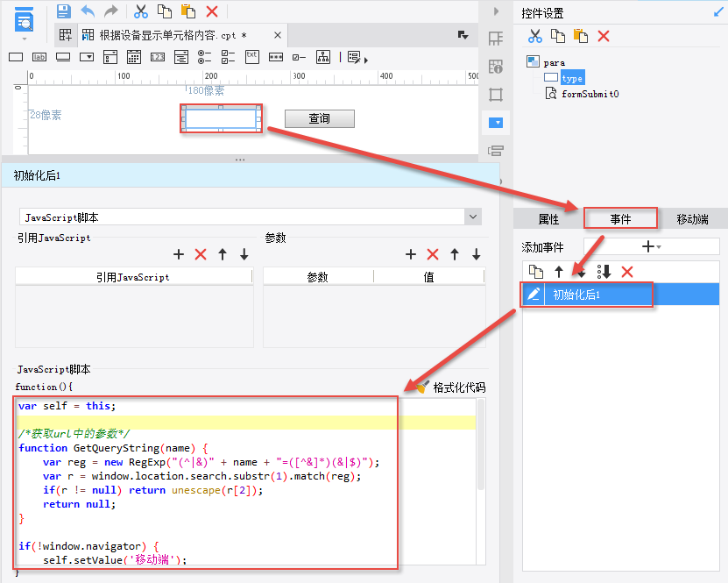Open the floating element side strip icon

tap(496, 95)
